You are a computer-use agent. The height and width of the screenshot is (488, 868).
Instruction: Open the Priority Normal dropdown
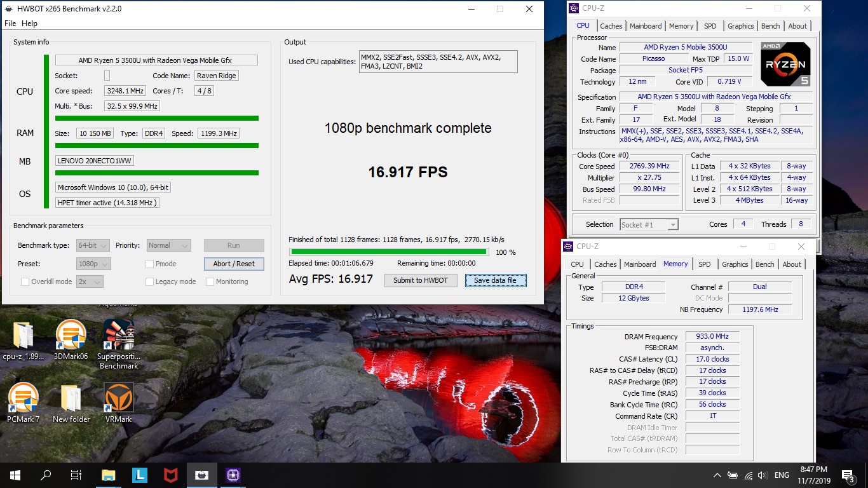click(168, 245)
